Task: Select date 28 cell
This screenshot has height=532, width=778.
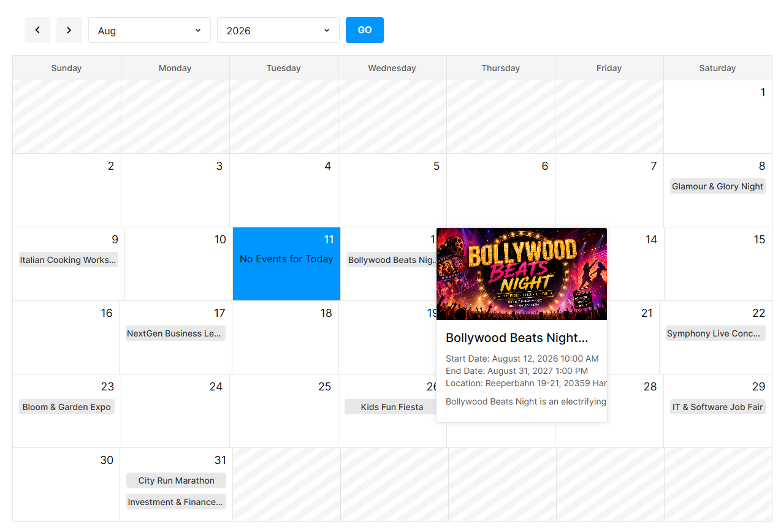Action: pyautogui.click(x=635, y=411)
